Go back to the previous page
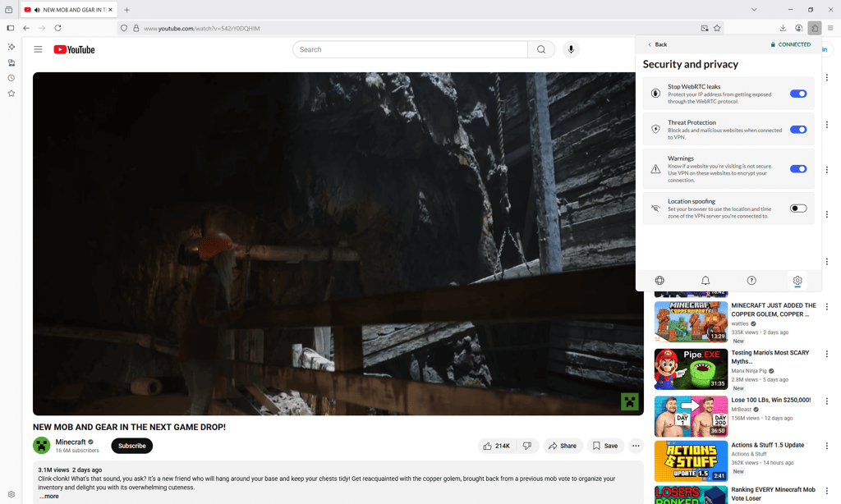841x504 pixels. tap(26, 28)
